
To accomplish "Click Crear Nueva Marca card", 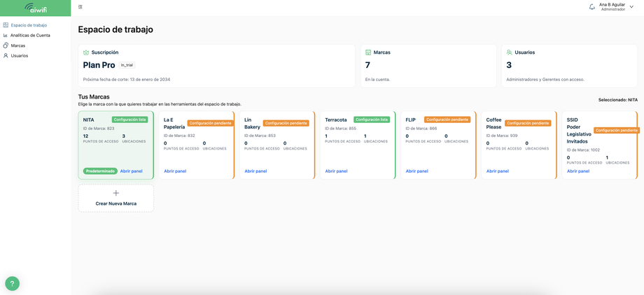I will 115,198.
